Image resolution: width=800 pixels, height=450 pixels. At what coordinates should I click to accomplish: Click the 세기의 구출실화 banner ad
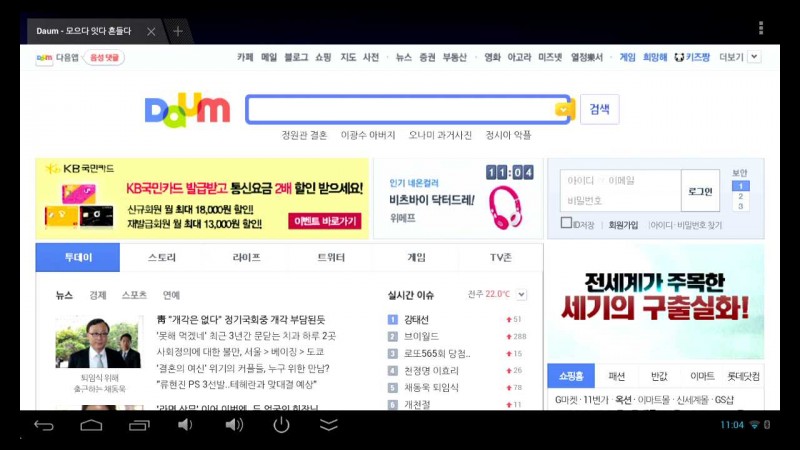[x=656, y=302]
